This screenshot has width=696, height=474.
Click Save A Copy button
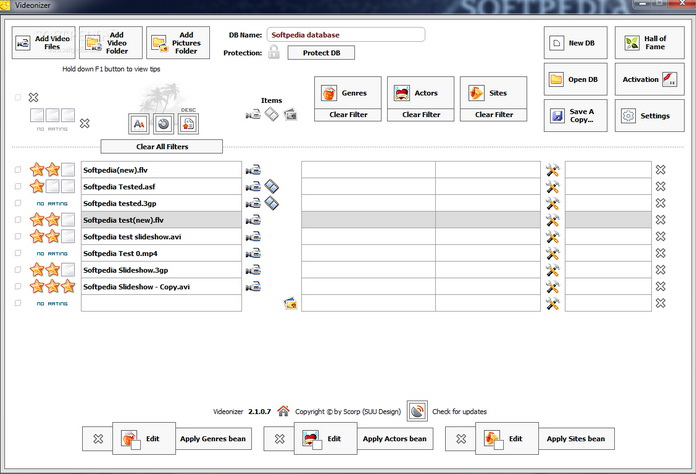(575, 115)
